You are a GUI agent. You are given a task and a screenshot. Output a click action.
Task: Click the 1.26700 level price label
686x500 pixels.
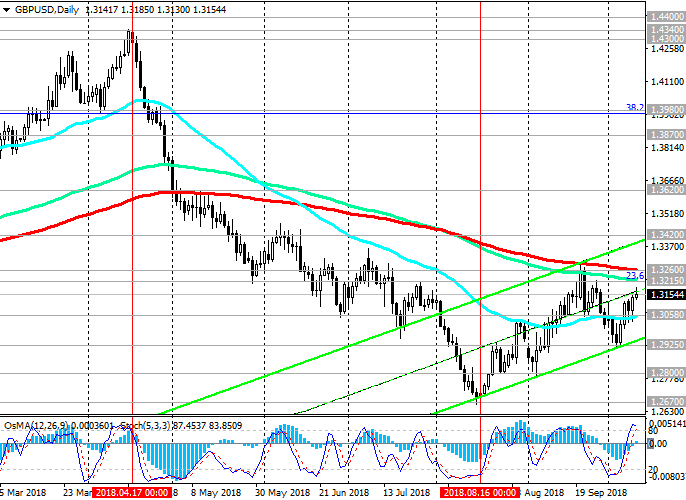[x=667, y=401]
